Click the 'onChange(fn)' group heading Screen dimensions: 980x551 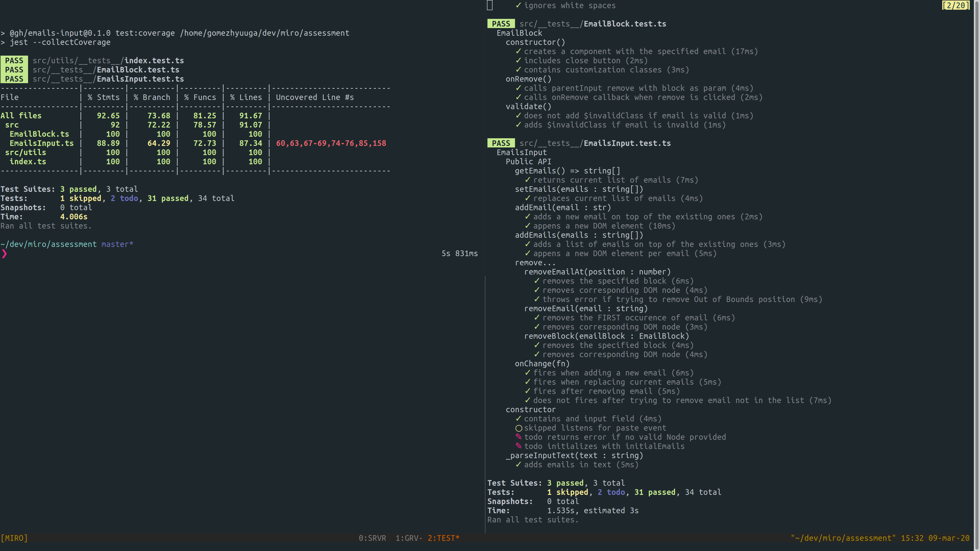coord(542,364)
